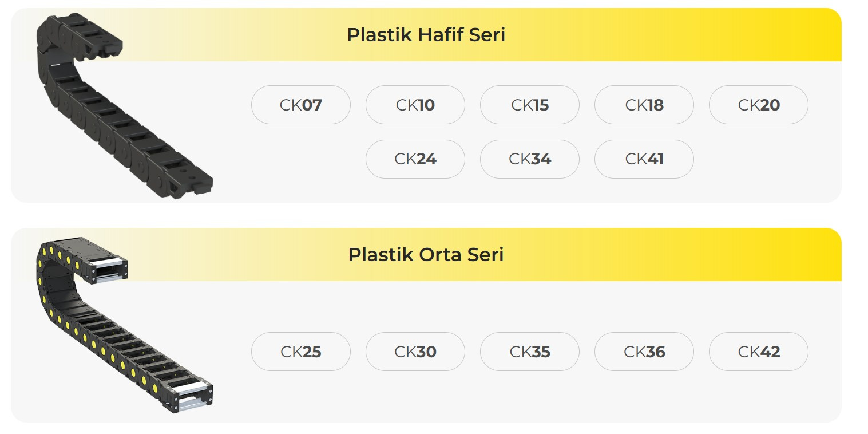This screenshot has width=868, height=434.
Task: Click the CK35 product link
Action: point(529,352)
